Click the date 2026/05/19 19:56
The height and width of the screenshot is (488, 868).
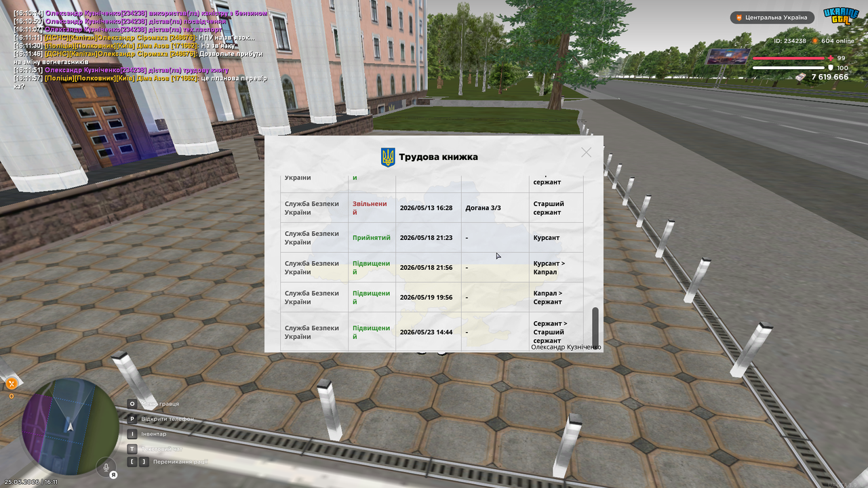[426, 298]
